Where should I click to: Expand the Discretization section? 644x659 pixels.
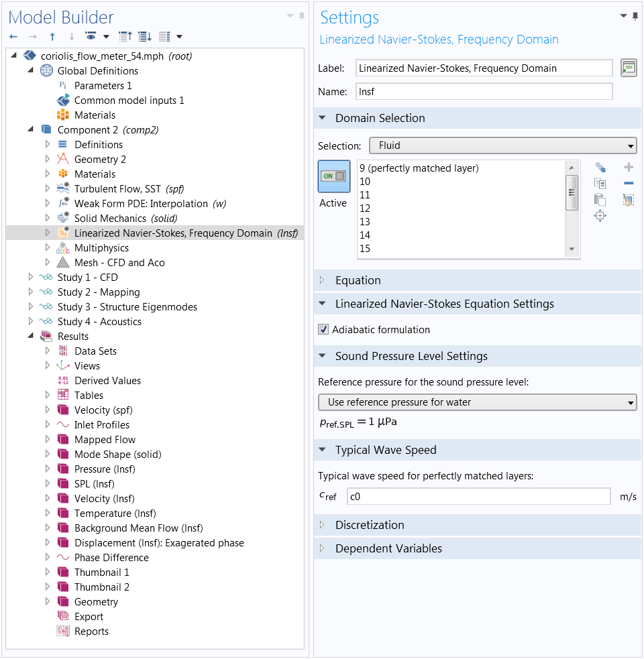coord(370,525)
